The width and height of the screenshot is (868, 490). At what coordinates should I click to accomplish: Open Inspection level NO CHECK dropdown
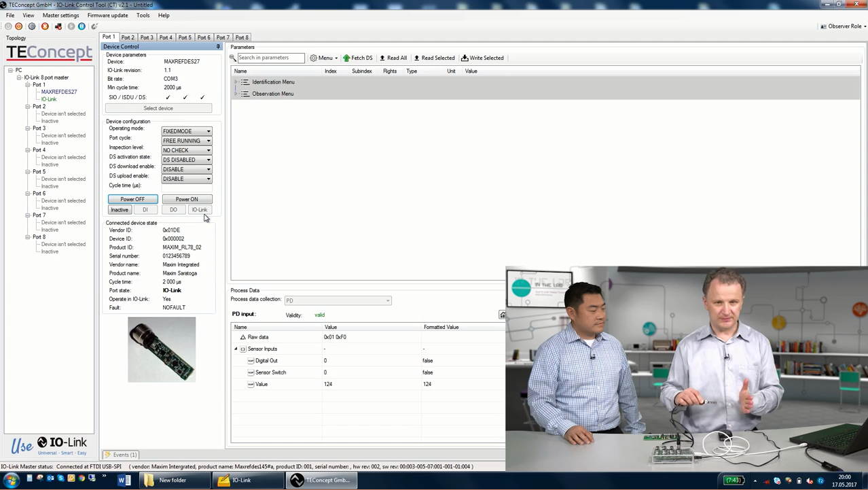187,150
